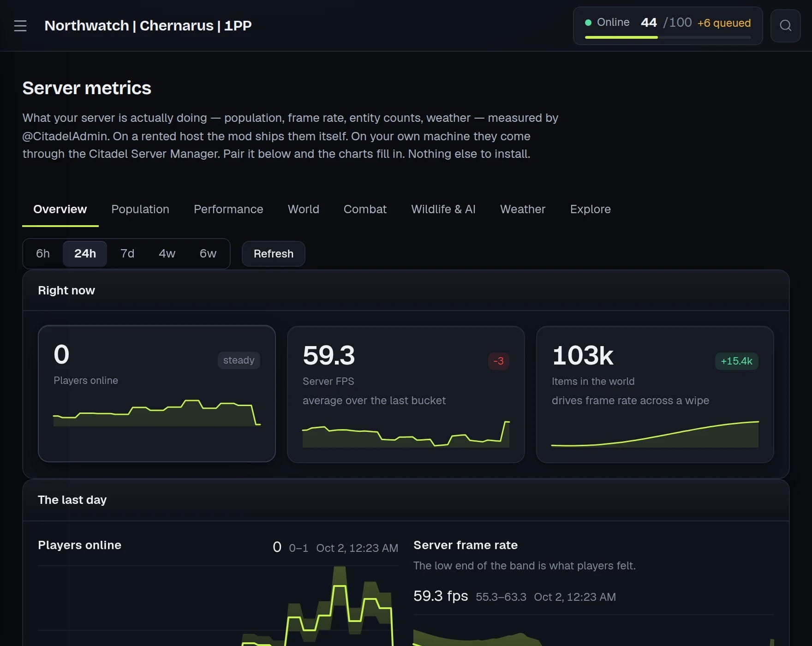This screenshot has width=812, height=646.
Task: Click the steady trend badge
Action: point(239,360)
